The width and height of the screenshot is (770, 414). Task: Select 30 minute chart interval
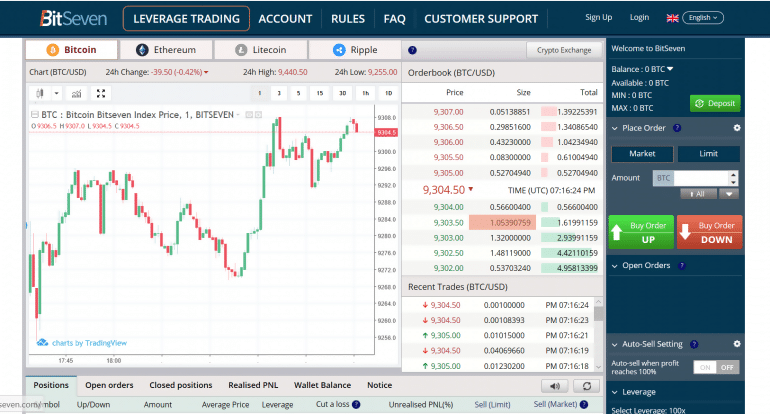click(x=342, y=93)
